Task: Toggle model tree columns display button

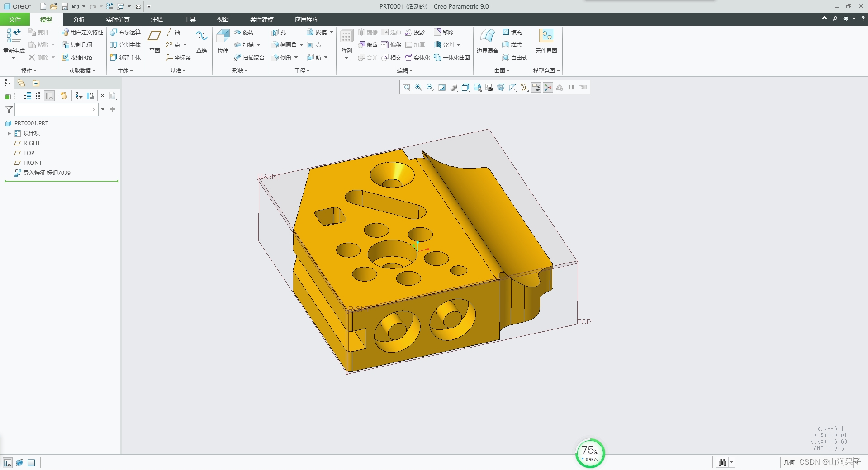Action: [49, 96]
